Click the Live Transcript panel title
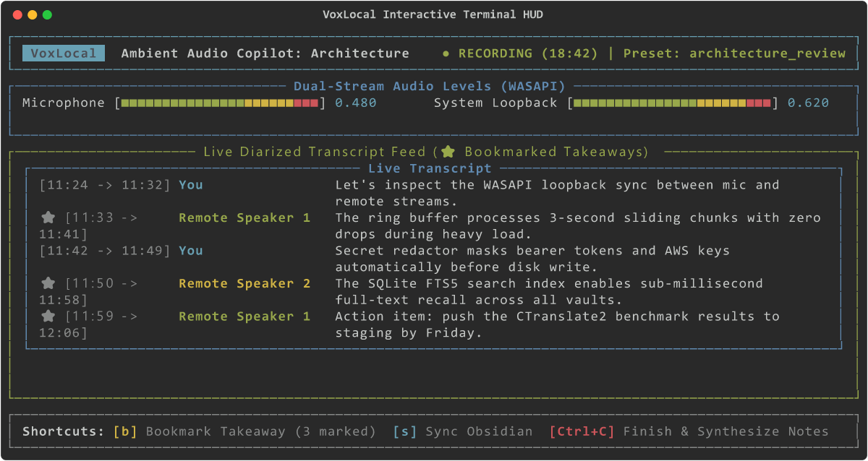Image resolution: width=868 pixels, height=461 pixels. coord(430,168)
